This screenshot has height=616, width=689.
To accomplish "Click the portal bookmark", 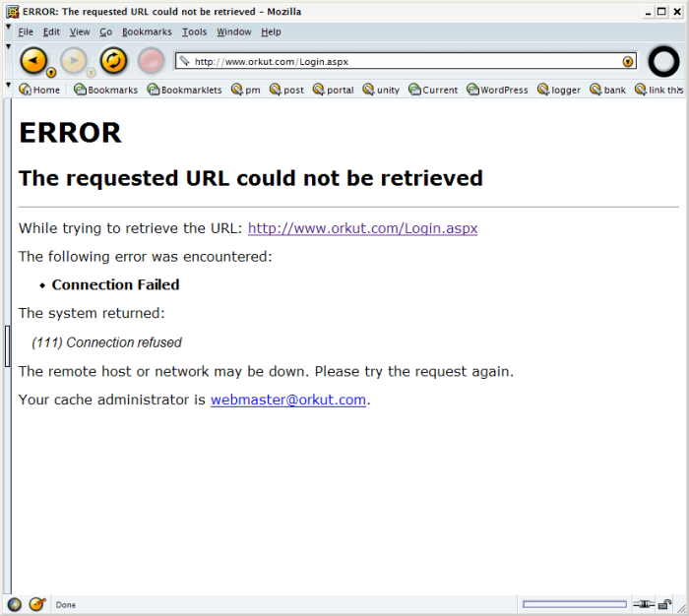I will coord(333,90).
